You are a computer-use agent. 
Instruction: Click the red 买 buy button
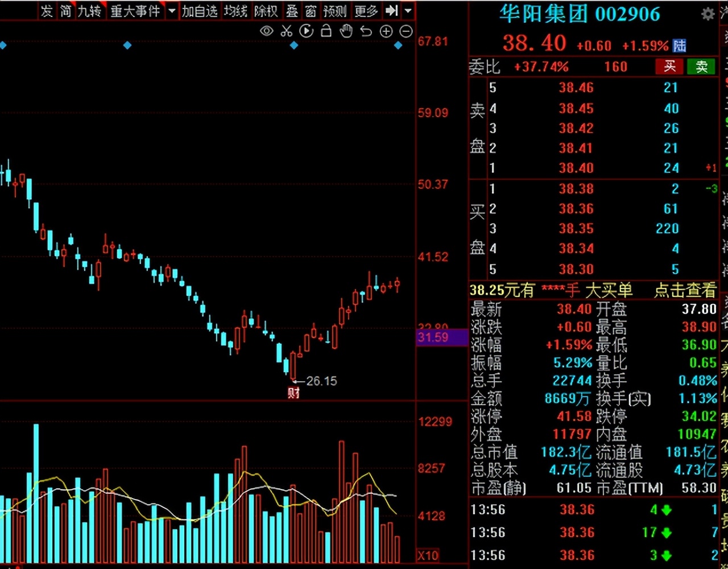click(x=670, y=67)
